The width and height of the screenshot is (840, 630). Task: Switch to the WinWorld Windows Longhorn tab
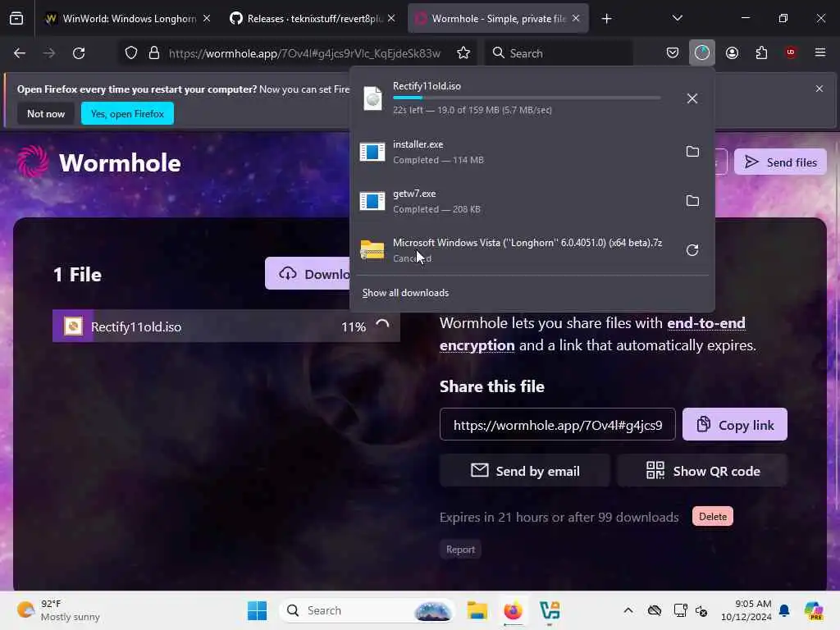(x=129, y=19)
